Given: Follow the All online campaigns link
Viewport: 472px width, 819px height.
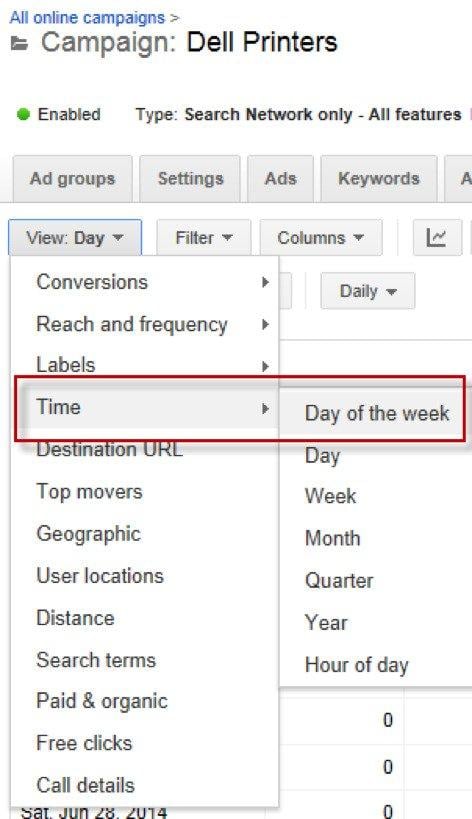Looking at the screenshot, I should [x=87, y=18].
